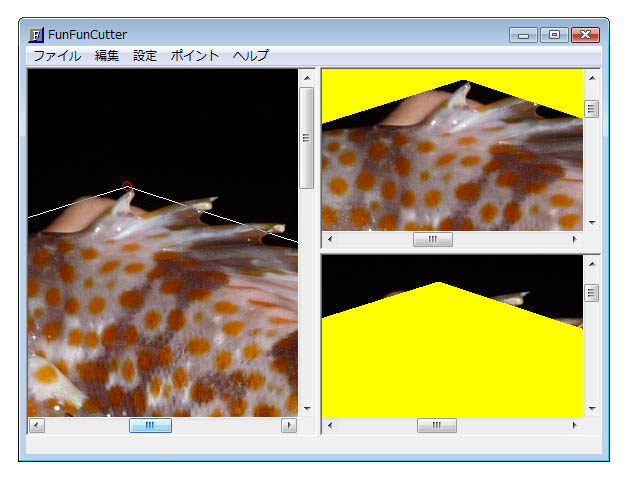Click the top-right pane scroll-right arrow
This screenshot has width=630, height=482.
tap(575, 239)
